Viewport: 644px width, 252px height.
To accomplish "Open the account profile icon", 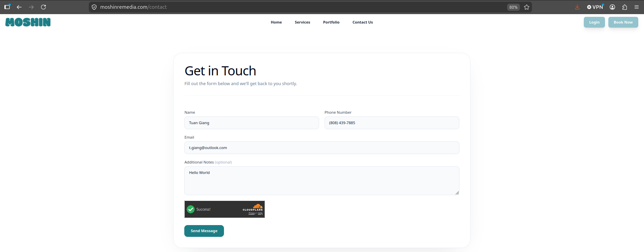I will click(x=612, y=7).
